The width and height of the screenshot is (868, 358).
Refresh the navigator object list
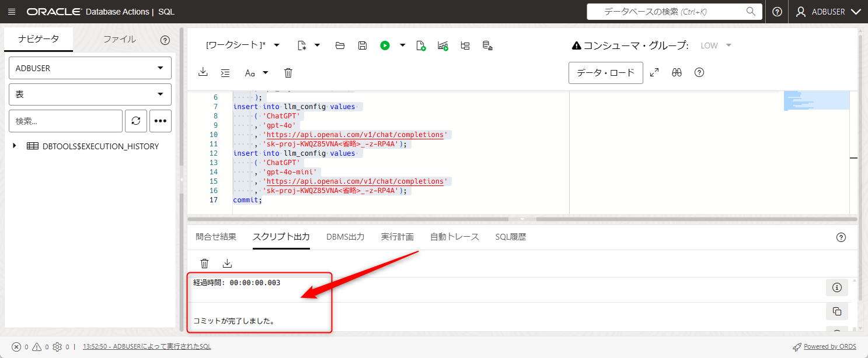135,121
